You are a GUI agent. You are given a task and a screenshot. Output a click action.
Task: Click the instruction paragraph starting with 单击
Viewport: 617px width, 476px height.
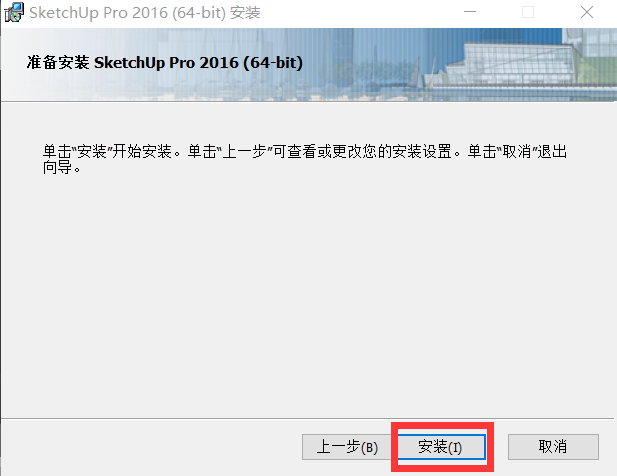point(305,159)
